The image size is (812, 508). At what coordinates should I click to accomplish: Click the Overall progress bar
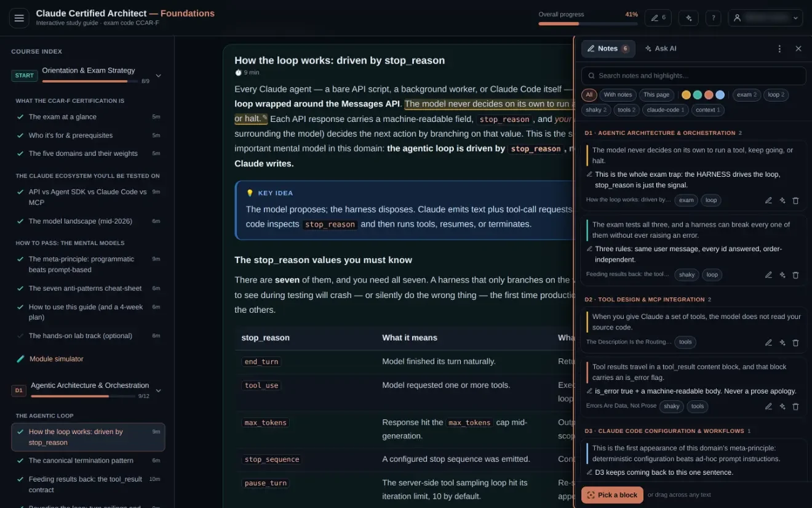[x=588, y=23]
